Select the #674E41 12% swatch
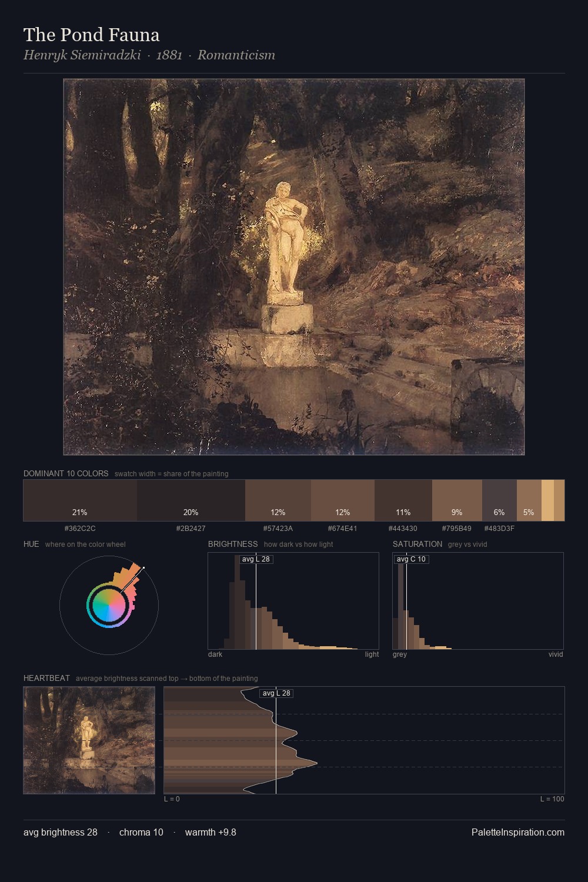588x882 pixels. 343,500
